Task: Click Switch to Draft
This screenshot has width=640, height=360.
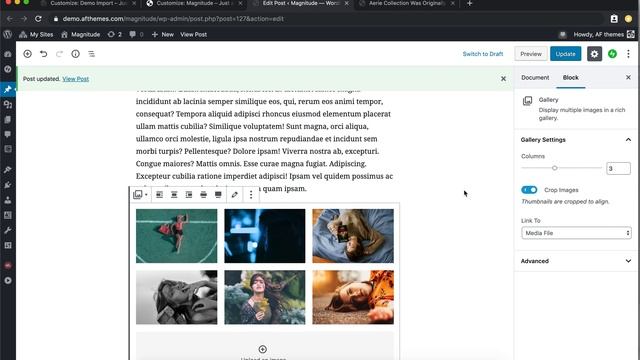Action: [x=483, y=54]
